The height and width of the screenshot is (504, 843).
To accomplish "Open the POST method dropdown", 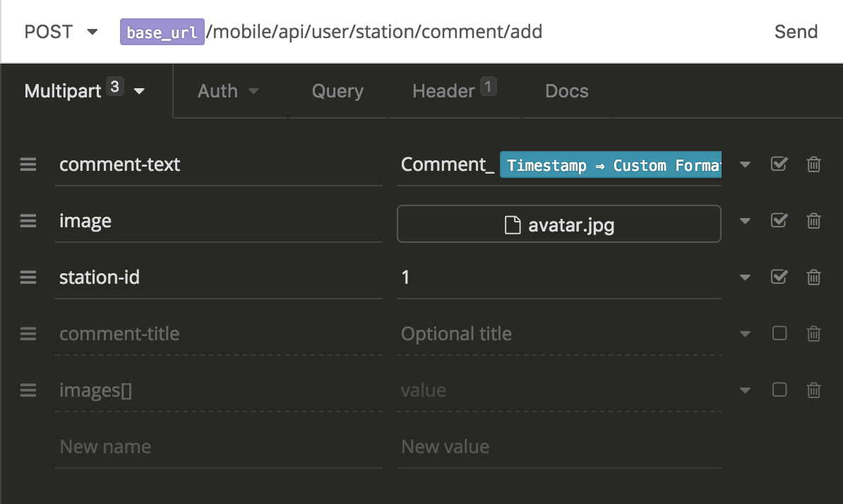I will 61,32.
